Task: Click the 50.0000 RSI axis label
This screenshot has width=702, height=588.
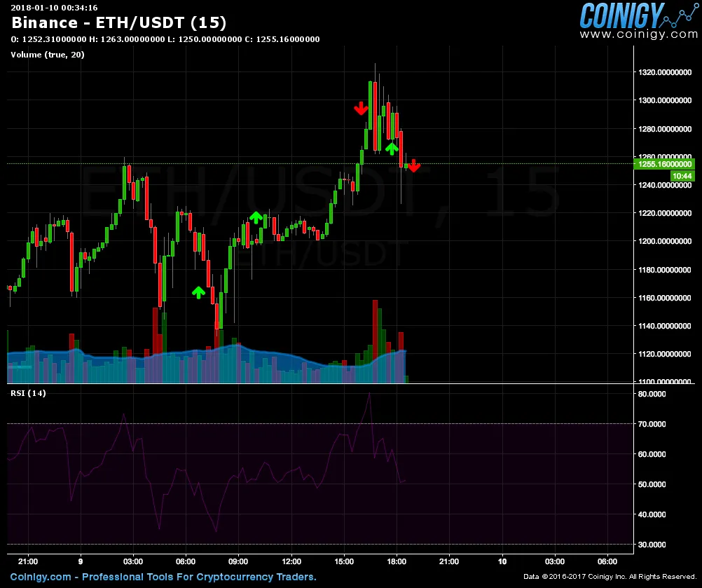Action: point(652,484)
